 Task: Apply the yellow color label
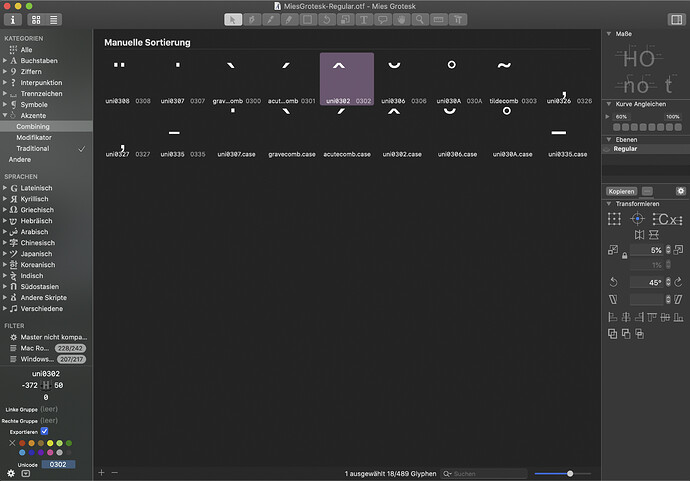coord(50,443)
